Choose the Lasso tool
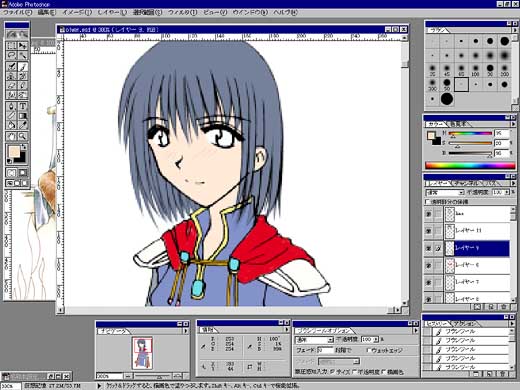This screenshot has width=520, height=390. 12,55
